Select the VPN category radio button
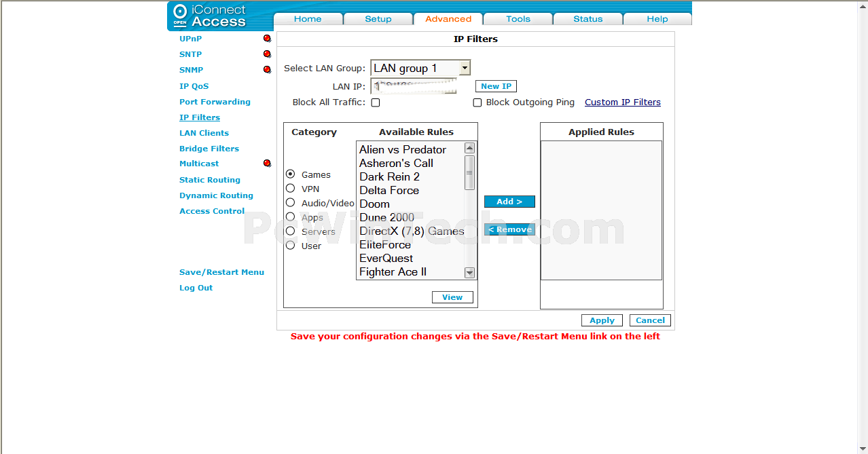Viewport: 868px width, 454px height. point(291,188)
